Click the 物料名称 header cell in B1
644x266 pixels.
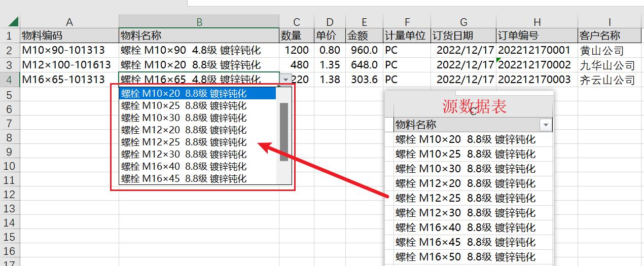(x=199, y=35)
